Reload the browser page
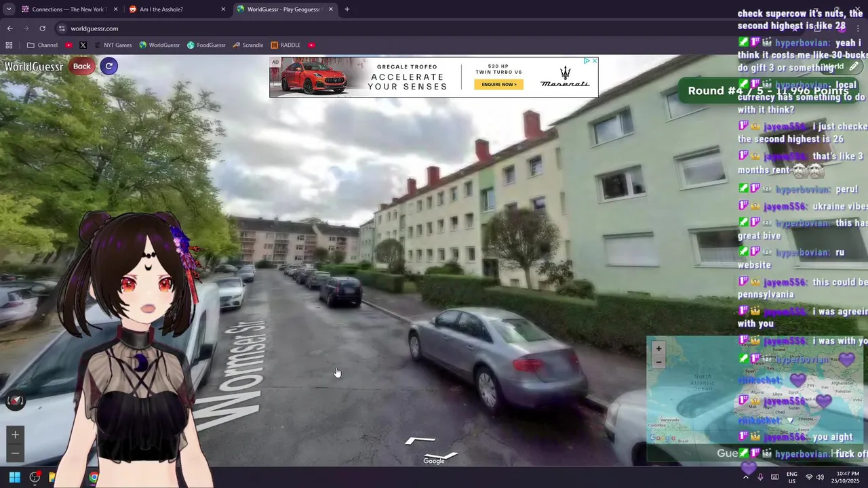Image resolution: width=868 pixels, height=488 pixels. point(42,28)
